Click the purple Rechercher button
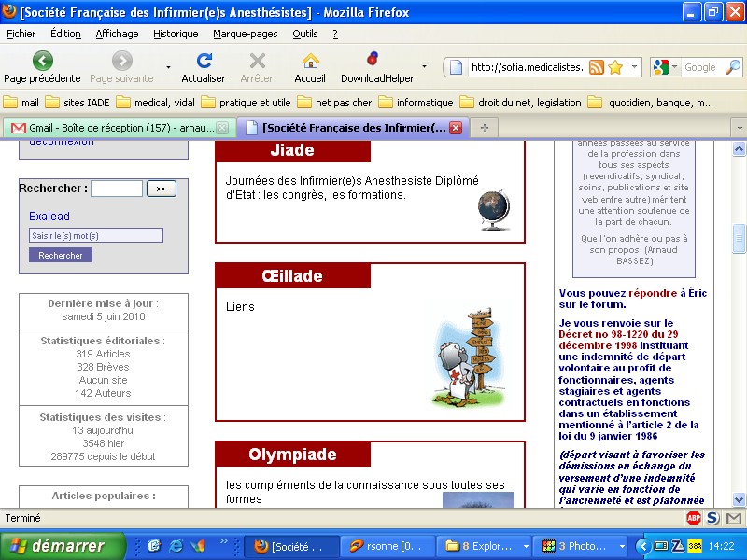This screenshot has height=560, width=747. pyautogui.click(x=61, y=255)
